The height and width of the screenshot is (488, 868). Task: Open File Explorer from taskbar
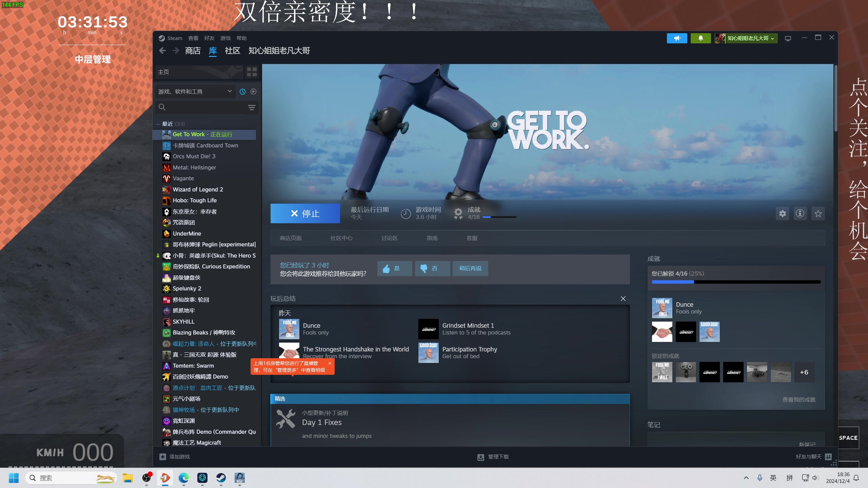point(128,478)
